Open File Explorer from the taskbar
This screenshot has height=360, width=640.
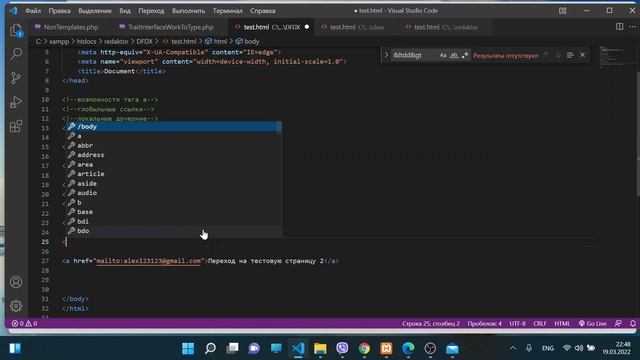pyautogui.click(x=320, y=348)
